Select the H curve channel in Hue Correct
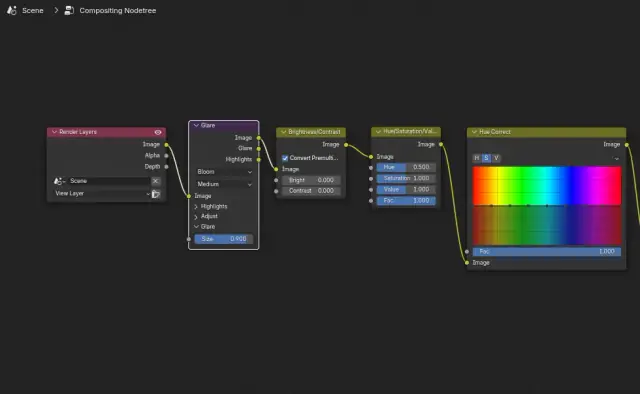The width and height of the screenshot is (640, 394). coord(477,158)
